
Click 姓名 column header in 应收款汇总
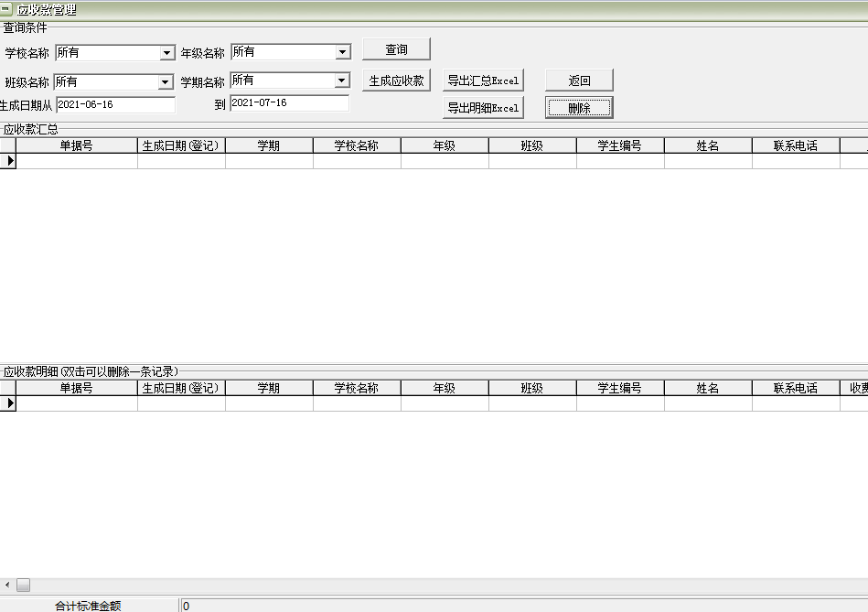(708, 145)
